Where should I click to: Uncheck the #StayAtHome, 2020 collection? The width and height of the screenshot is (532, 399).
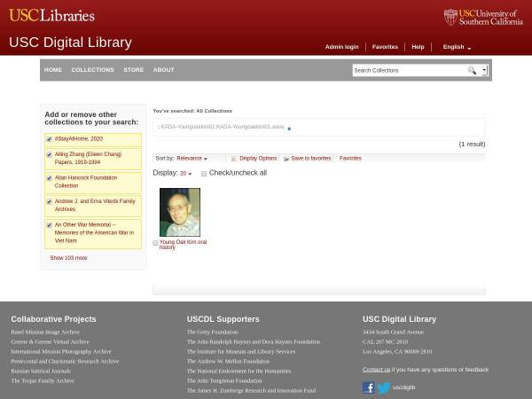49,139
